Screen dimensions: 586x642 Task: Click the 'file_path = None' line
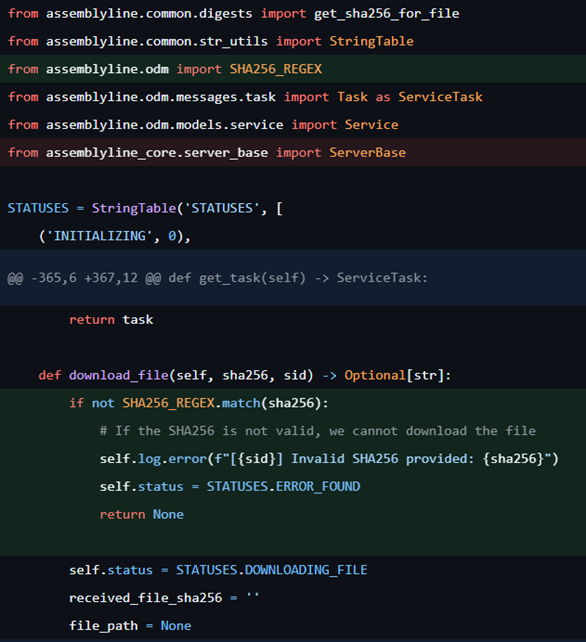pos(130,626)
